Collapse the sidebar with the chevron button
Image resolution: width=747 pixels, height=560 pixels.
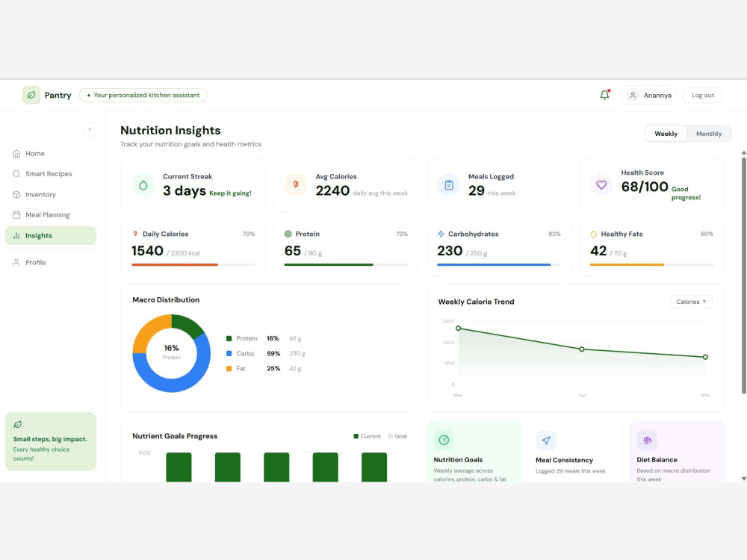point(90,129)
